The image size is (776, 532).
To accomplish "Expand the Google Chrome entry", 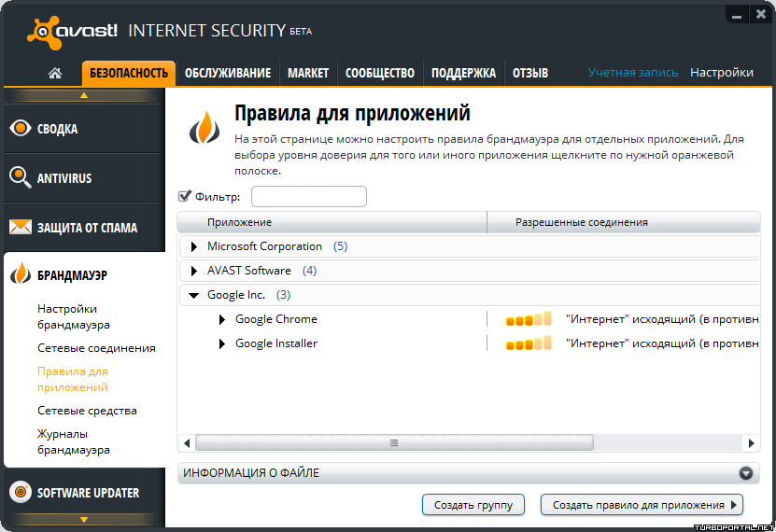I will point(222,319).
